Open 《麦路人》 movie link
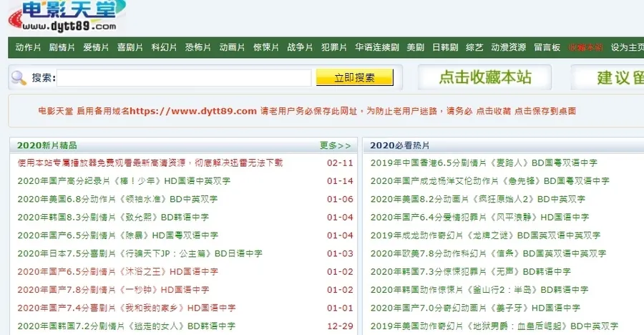 pos(484,162)
